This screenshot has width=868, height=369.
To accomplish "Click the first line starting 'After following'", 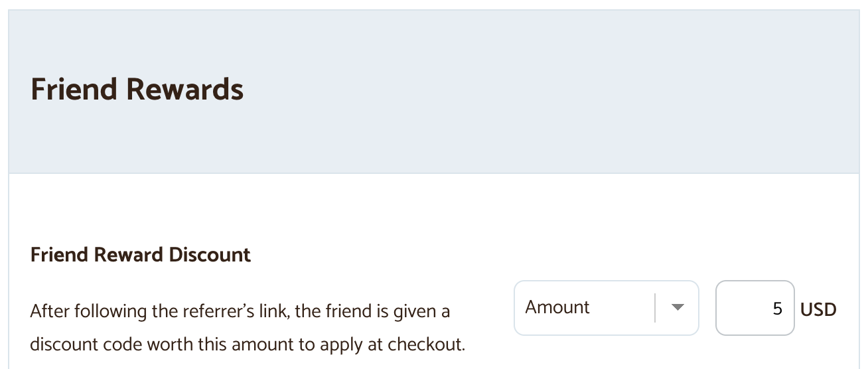I will 240,311.
